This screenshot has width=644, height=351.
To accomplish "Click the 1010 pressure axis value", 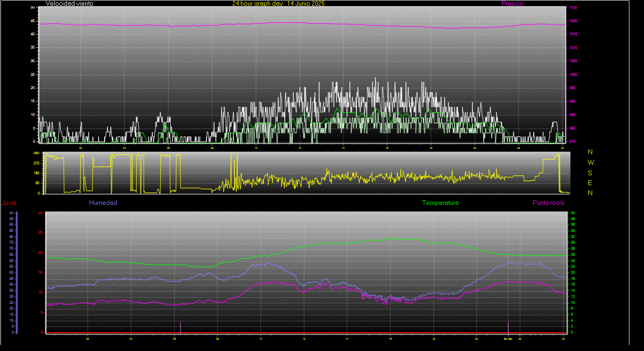I will click(x=573, y=48).
